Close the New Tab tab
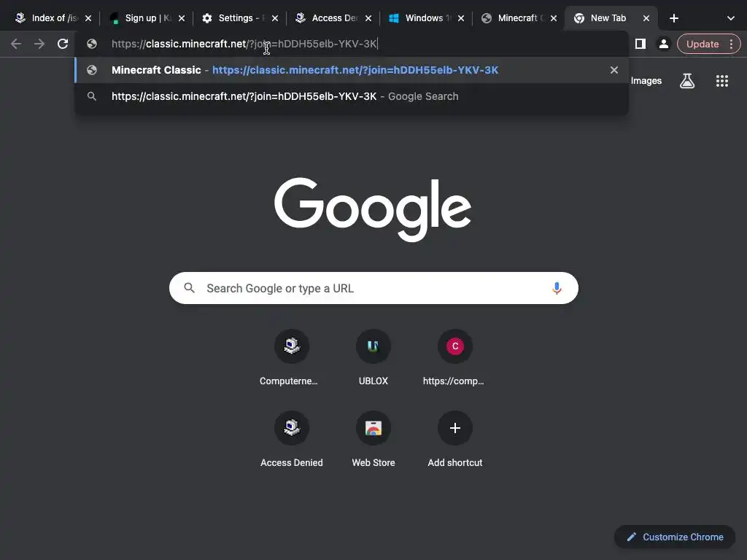 point(646,18)
